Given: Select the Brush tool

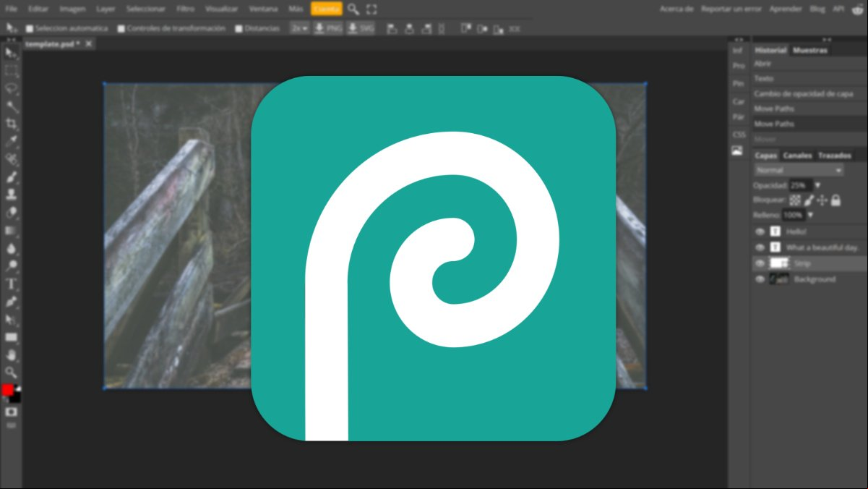Looking at the screenshot, I should point(12,177).
